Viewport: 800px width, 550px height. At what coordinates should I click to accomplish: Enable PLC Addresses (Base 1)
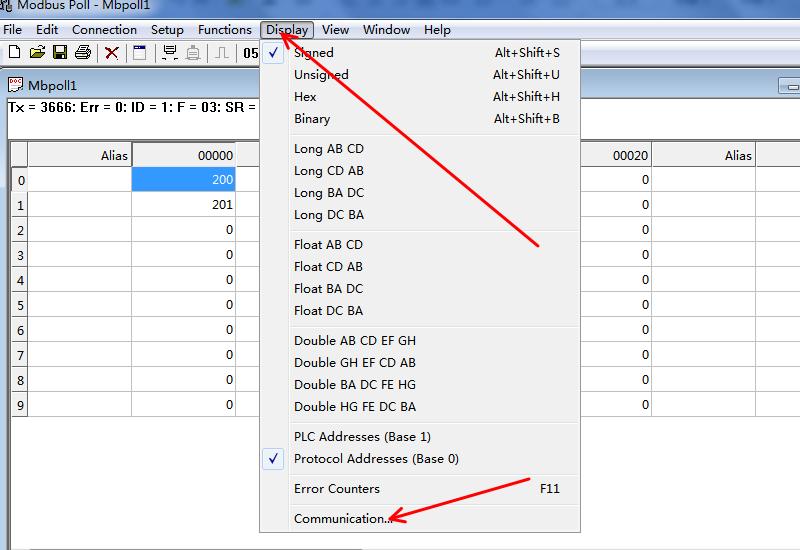click(362, 437)
